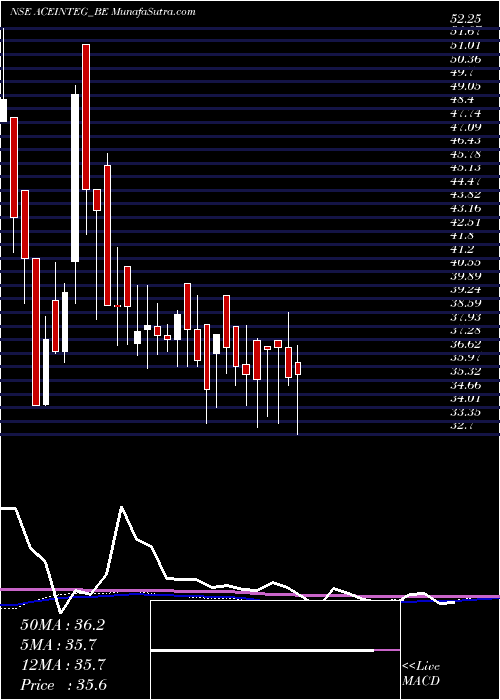Click the 34.01 price axis label
This screenshot has height=700, width=500.
(x=466, y=400)
